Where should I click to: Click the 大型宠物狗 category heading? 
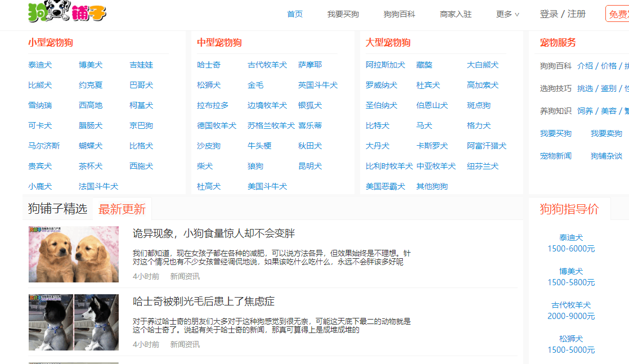coord(388,43)
